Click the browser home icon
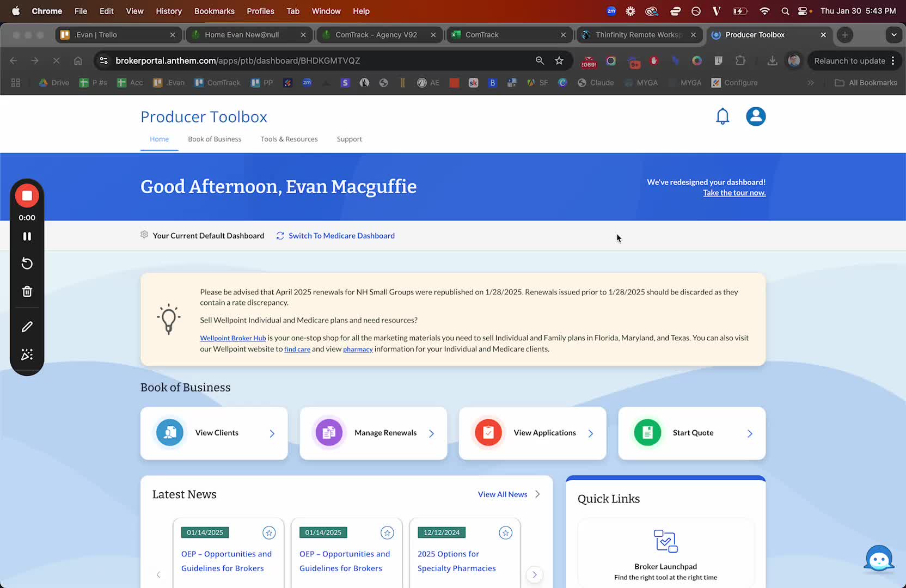906x588 pixels. 78,60
